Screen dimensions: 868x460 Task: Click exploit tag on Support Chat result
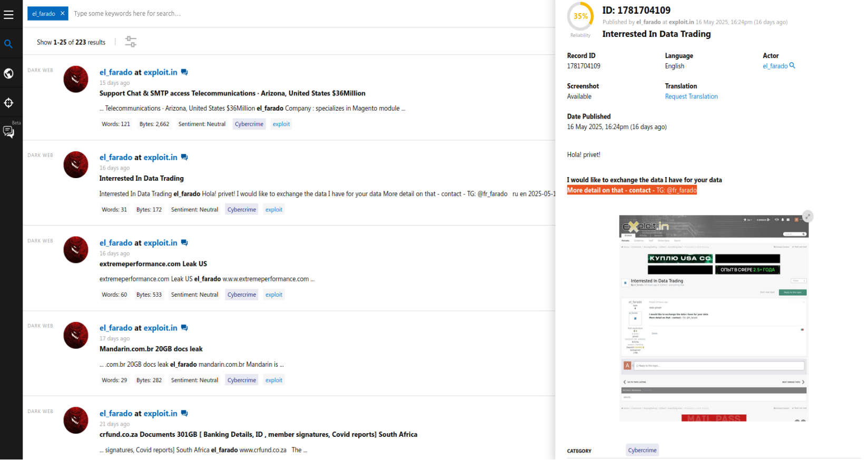coord(281,124)
